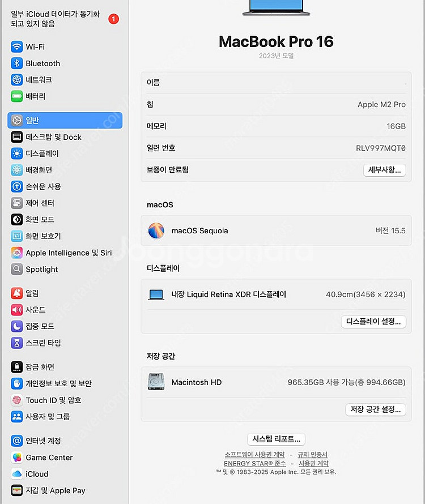
Task: Click the macOS Sequoia logo icon
Action: [156, 231]
